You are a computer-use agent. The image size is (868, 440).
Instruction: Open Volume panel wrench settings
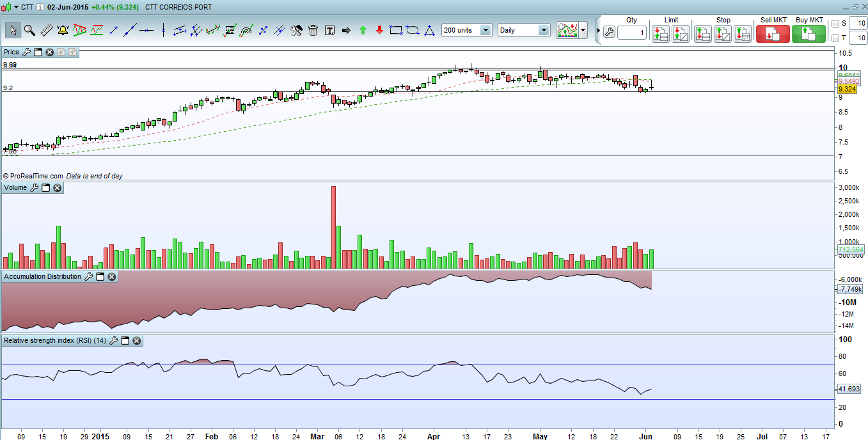[34, 188]
